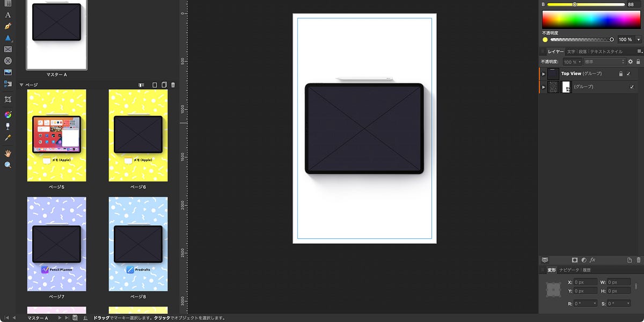The image size is (644, 322).
Task: Toggle visibility of the lower グループ layer
Action: point(632,86)
